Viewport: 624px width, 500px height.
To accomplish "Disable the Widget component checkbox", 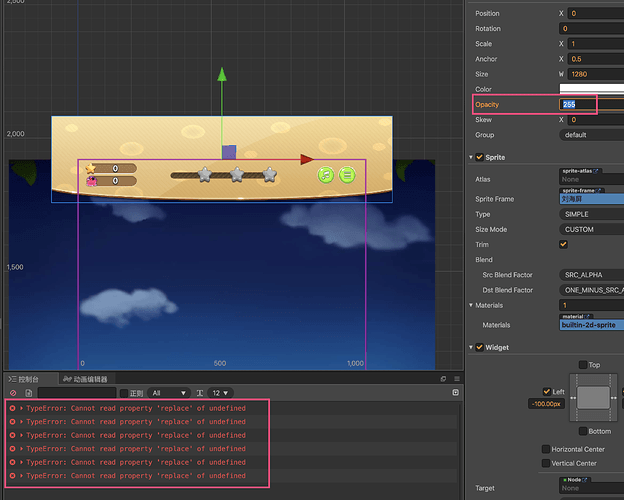I will click(480, 347).
